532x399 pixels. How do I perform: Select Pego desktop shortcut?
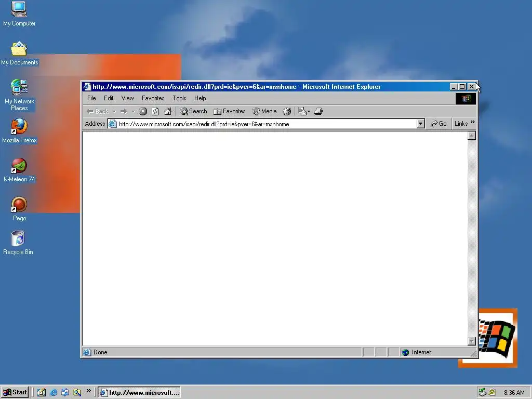point(19,209)
